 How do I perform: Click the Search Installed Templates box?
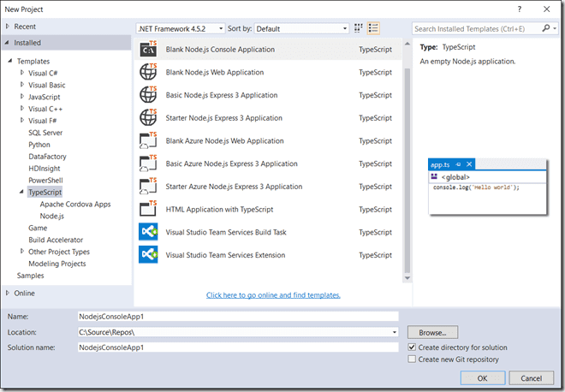coord(477,28)
